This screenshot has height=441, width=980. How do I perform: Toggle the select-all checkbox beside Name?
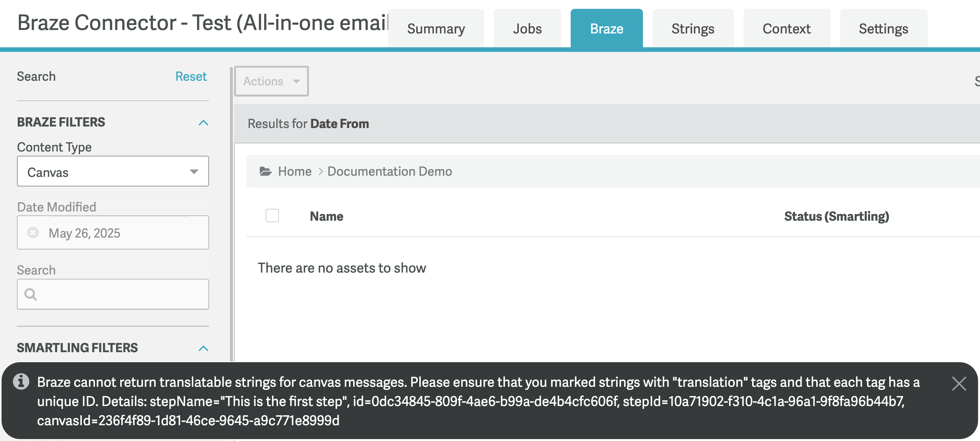click(x=272, y=216)
